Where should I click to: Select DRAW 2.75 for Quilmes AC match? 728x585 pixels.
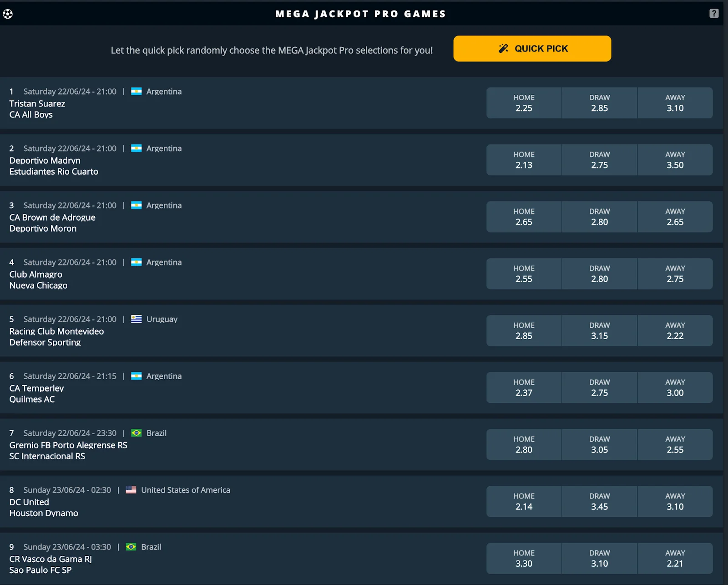[599, 387]
